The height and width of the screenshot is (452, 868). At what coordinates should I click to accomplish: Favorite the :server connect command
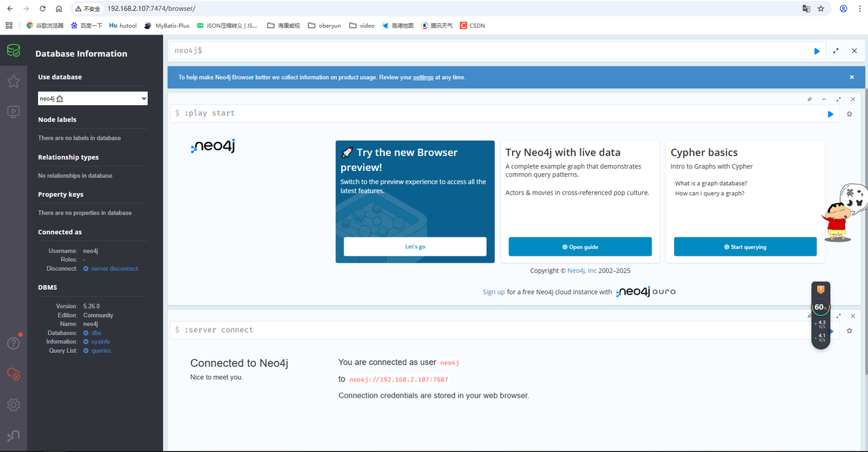pos(849,331)
